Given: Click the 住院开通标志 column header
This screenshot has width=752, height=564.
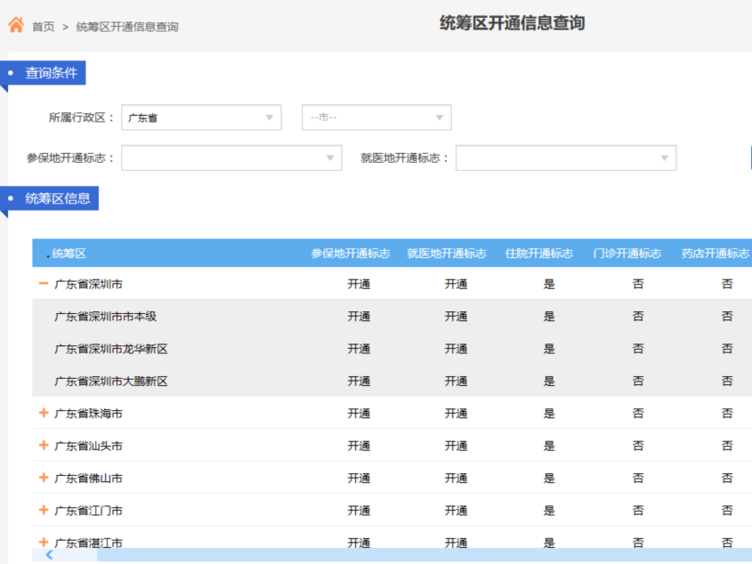Looking at the screenshot, I should click(x=539, y=254).
